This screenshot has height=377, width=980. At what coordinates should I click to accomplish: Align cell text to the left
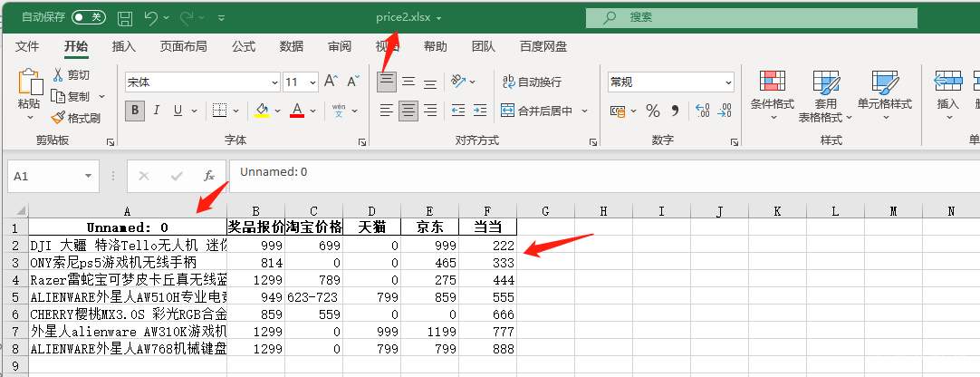click(387, 111)
